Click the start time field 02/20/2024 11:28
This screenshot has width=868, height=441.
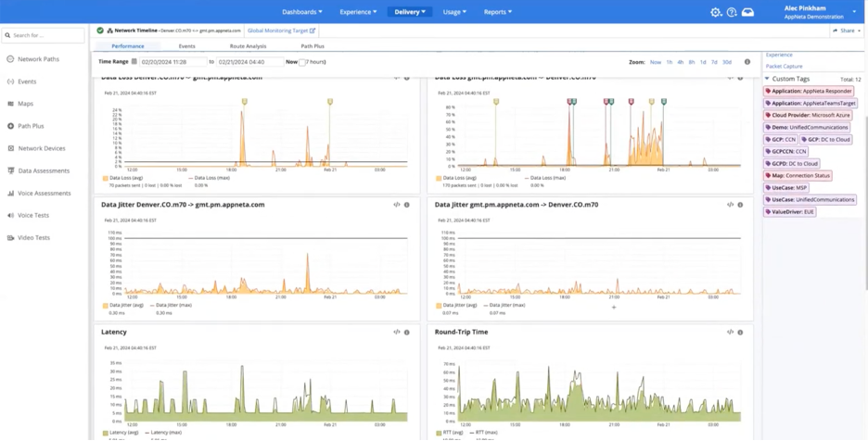pos(172,62)
